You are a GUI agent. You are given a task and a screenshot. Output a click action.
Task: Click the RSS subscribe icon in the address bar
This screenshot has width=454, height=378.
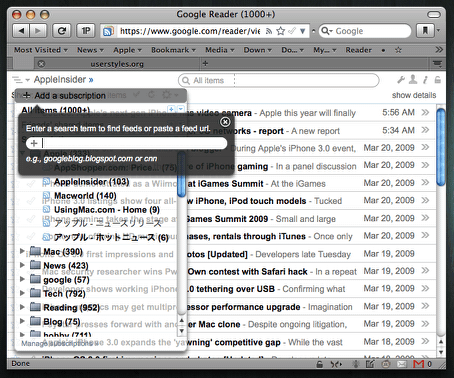click(x=269, y=31)
